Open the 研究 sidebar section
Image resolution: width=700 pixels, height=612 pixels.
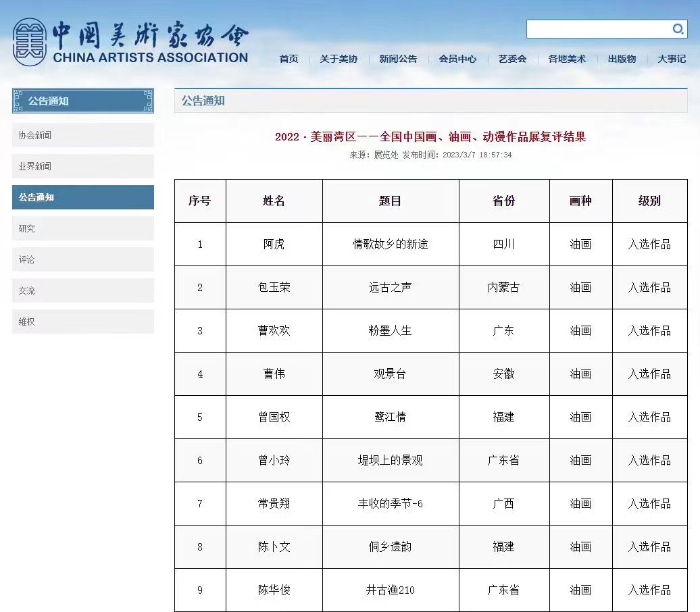tap(83, 228)
